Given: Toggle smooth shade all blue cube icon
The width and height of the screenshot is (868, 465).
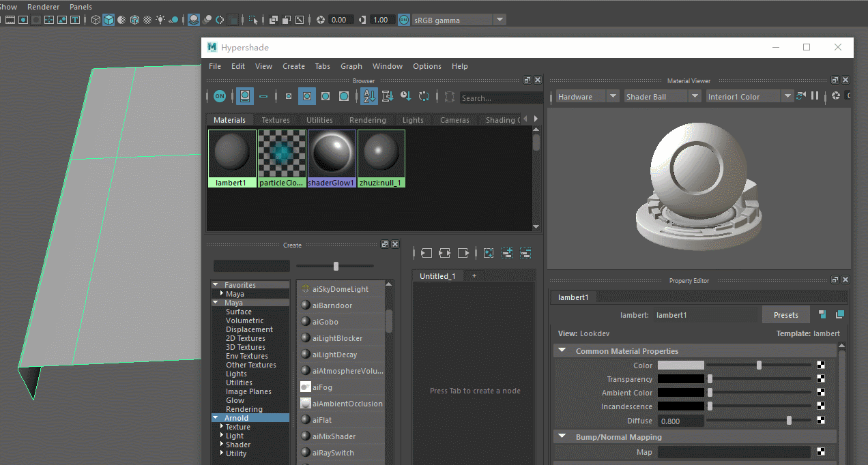Looking at the screenshot, I should pyautogui.click(x=108, y=20).
